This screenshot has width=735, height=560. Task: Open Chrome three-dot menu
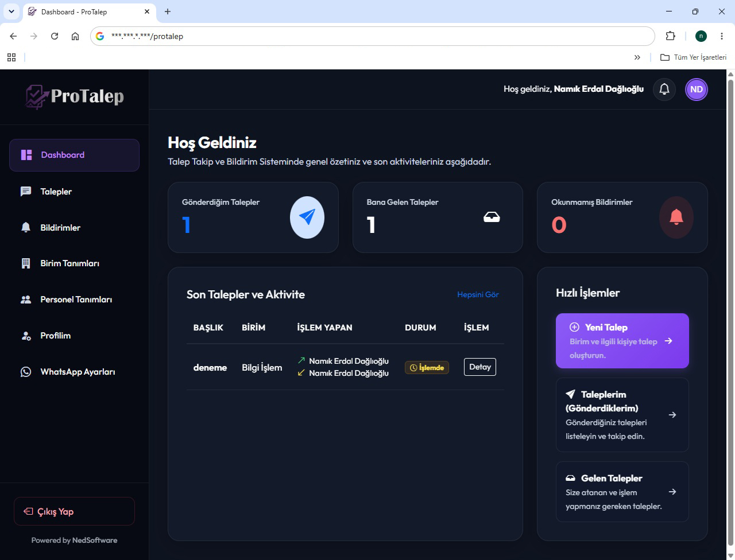722,36
